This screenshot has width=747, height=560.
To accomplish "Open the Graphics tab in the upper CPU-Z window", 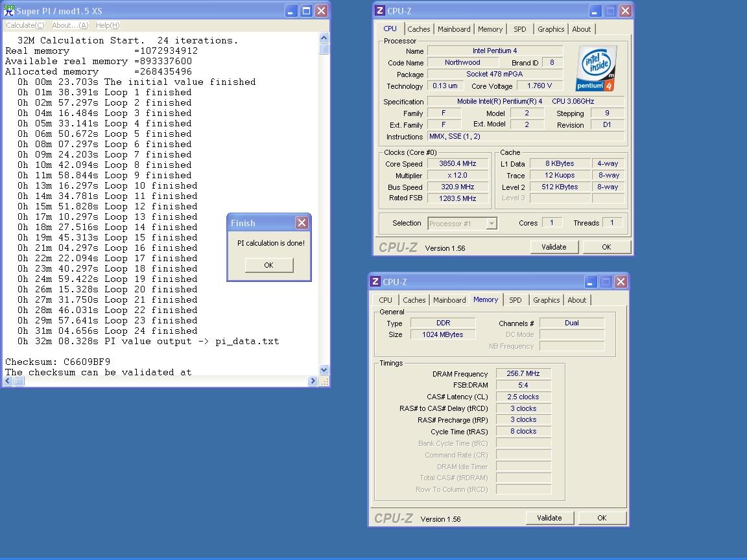I will (551, 29).
